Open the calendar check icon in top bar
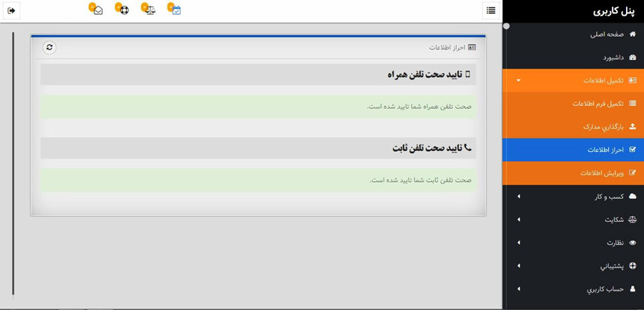The image size is (644, 310). pyautogui.click(x=175, y=10)
